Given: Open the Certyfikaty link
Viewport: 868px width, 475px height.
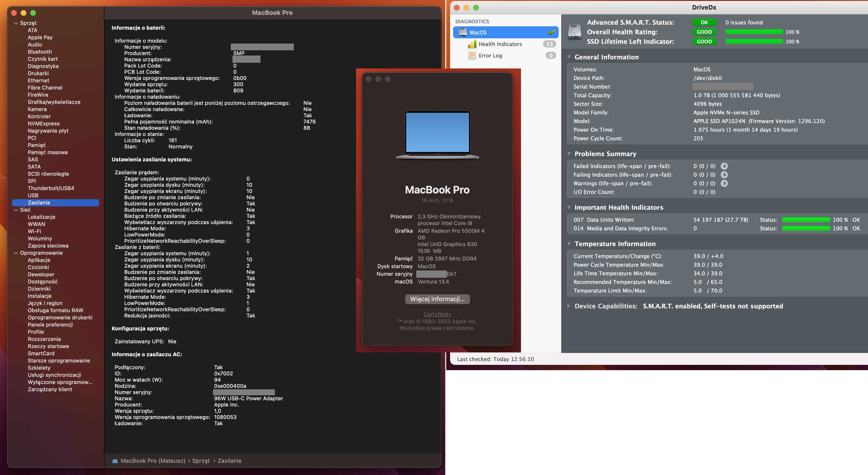Looking at the screenshot, I should click(437, 314).
